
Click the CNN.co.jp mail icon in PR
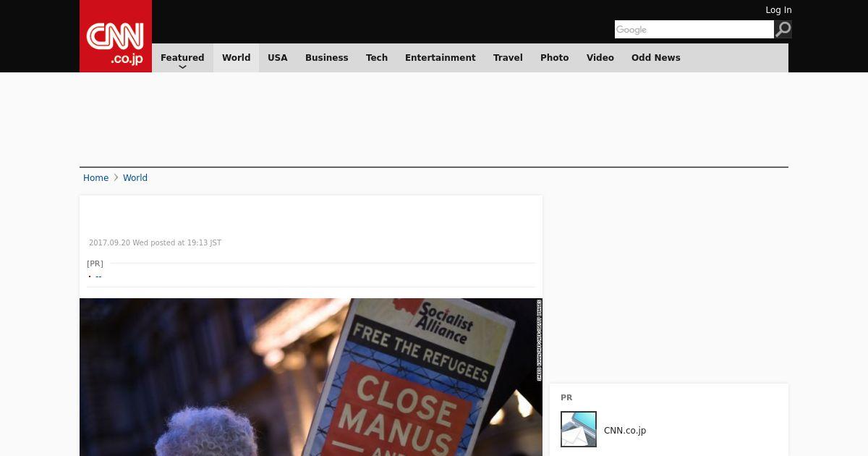[579, 429]
